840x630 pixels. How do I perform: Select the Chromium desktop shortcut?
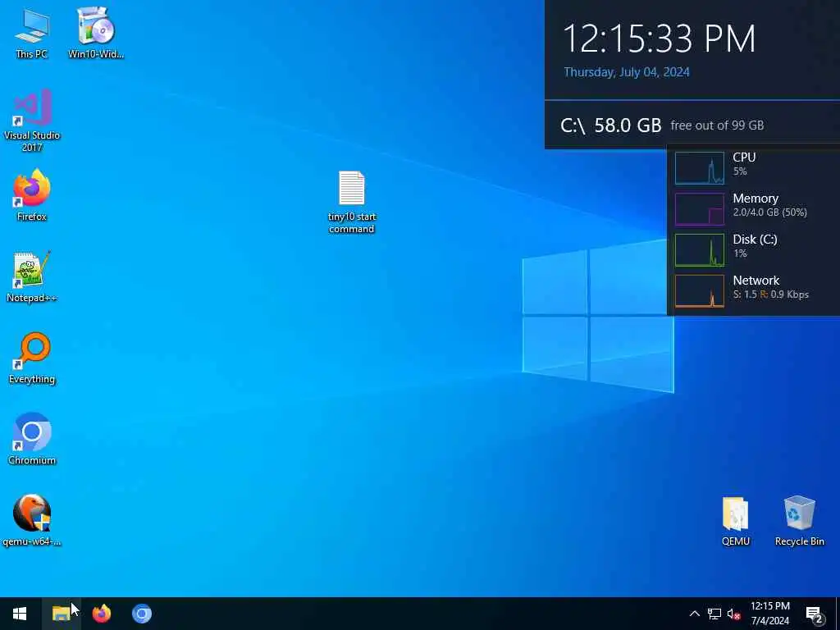(x=32, y=440)
